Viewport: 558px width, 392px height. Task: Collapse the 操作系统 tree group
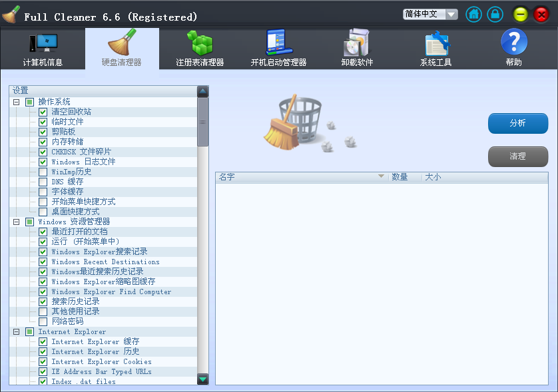(17, 102)
